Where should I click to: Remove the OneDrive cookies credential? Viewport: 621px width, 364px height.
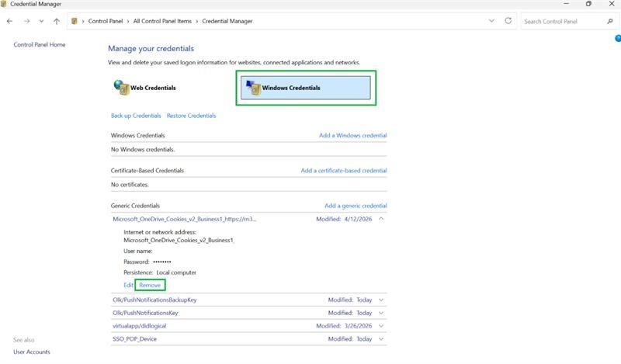click(x=150, y=285)
